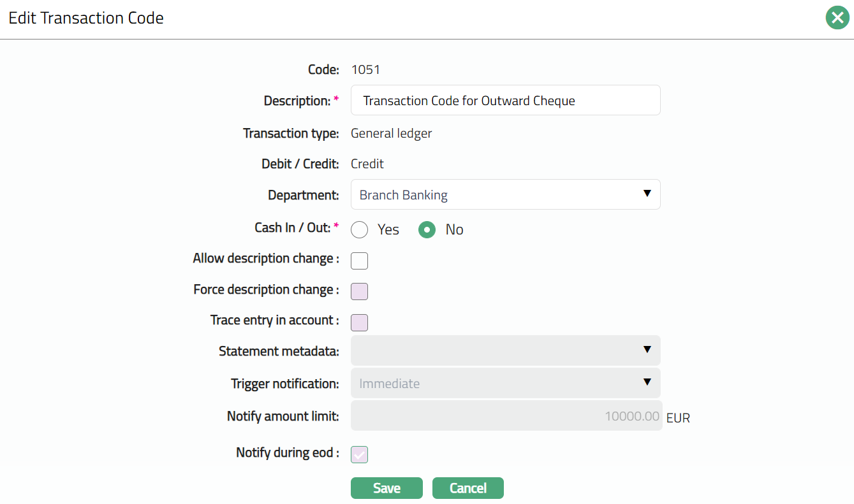Image resolution: width=854 pixels, height=504 pixels.
Task: Open the Department dropdown showing Branch Banking
Action: [505, 194]
